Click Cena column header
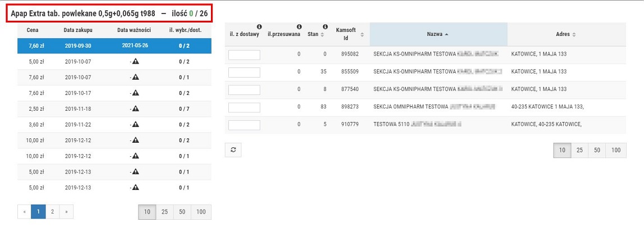Viewport: 644px width, 231px height. point(33,30)
